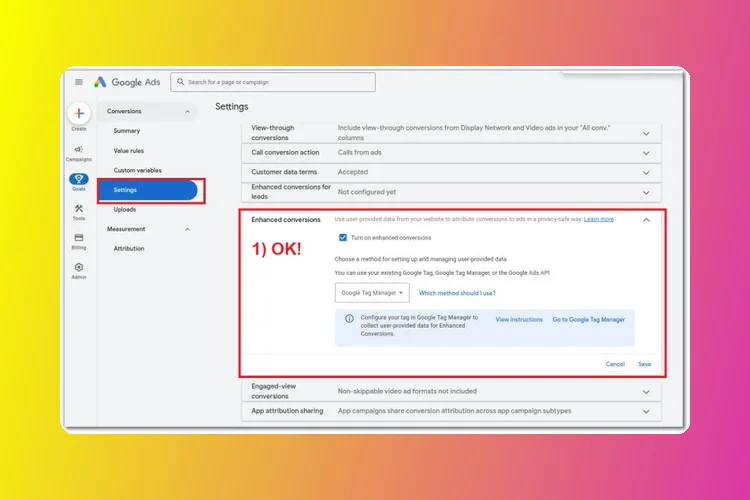Uncheck Turn on enhanced conversions
This screenshot has height=500, width=750.
(x=342, y=237)
